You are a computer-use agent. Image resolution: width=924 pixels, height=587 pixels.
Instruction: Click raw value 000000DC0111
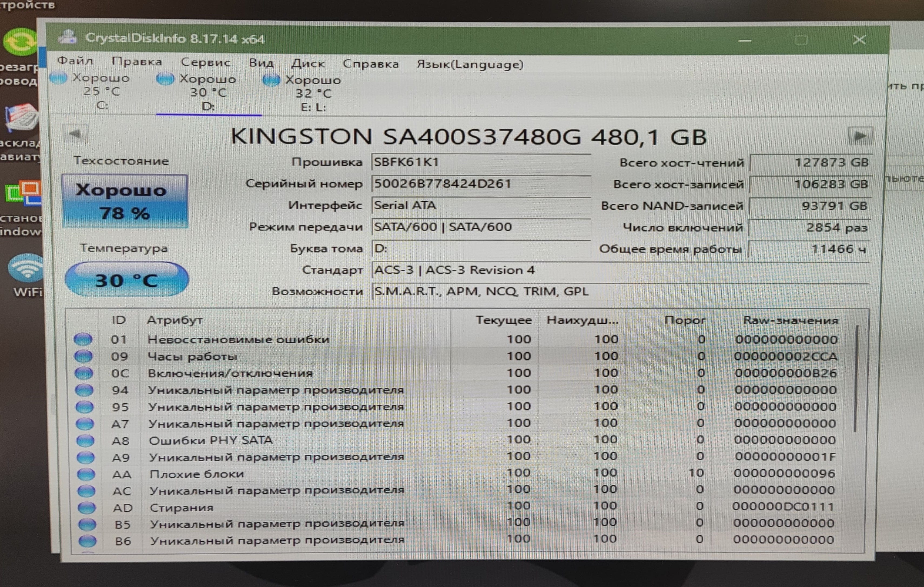783,507
